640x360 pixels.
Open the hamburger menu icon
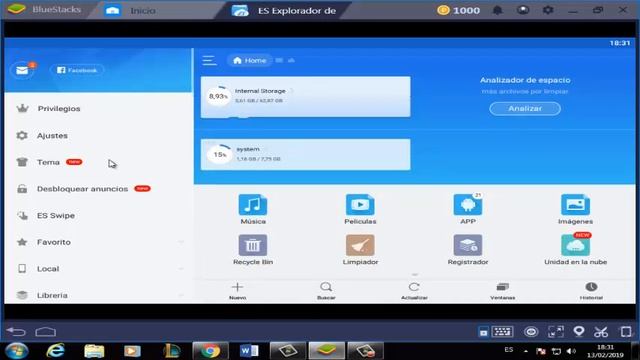pos(209,60)
